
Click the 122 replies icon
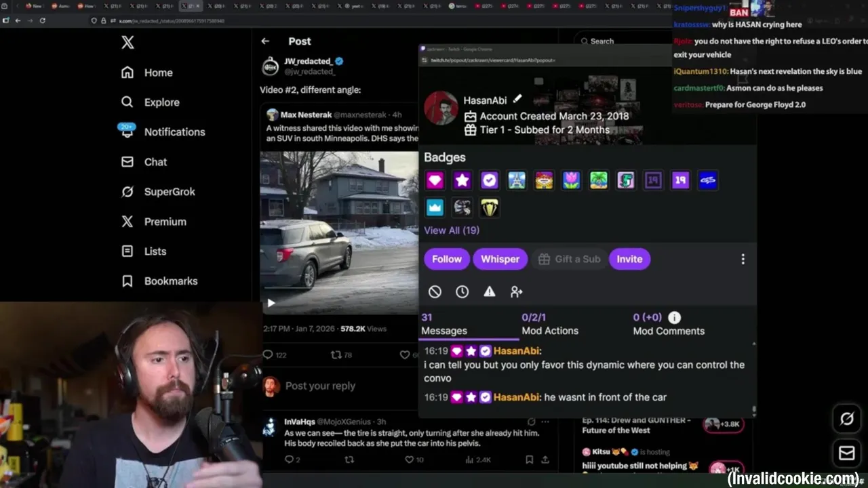[x=267, y=354]
